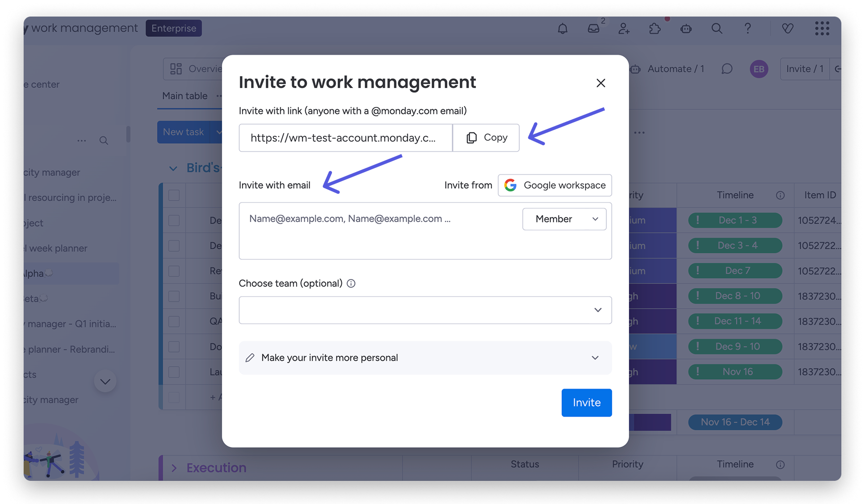Open the Member role dropdown

tap(564, 219)
